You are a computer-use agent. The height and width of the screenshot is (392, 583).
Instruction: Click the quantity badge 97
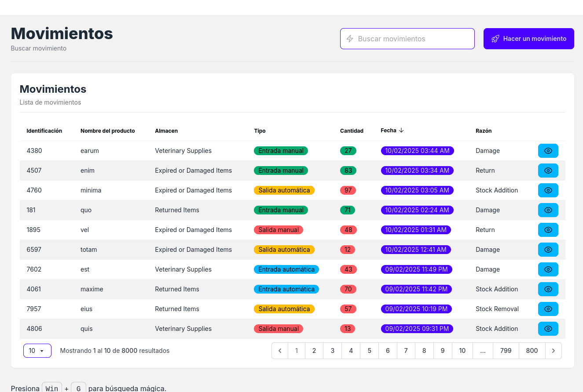pyautogui.click(x=348, y=190)
